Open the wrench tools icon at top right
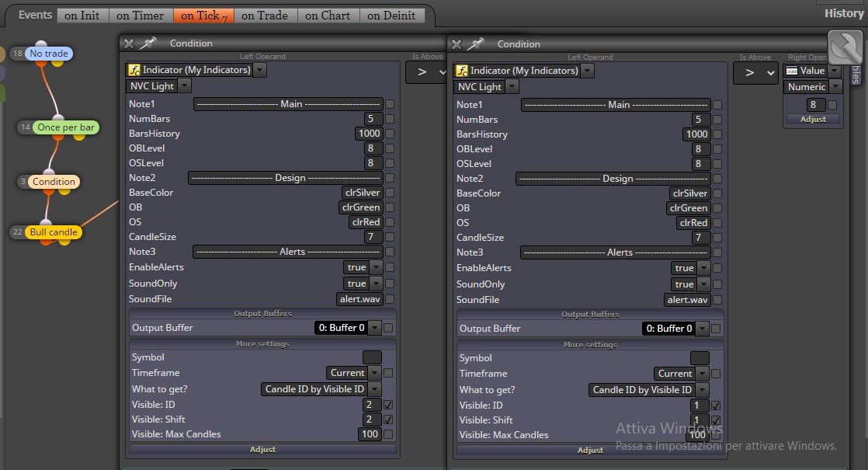The height and width of the screenshot is (470, 868). tap(845, 47)
